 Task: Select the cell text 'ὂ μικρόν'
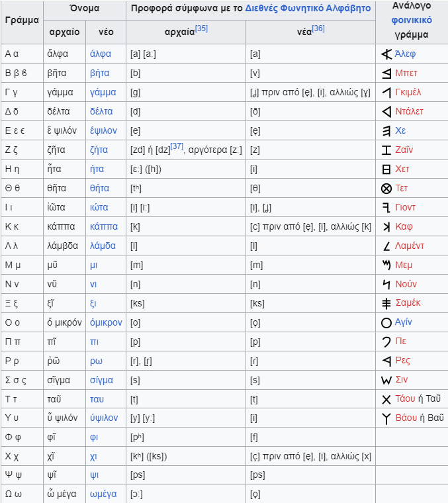(x=64, y=322)
